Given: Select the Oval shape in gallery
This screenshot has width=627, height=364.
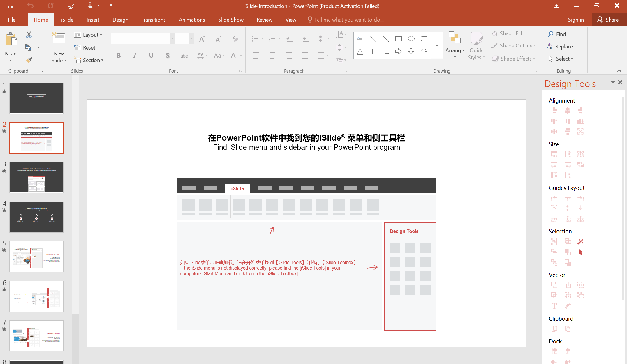Looking at the screenshot, I should point(411,39).
